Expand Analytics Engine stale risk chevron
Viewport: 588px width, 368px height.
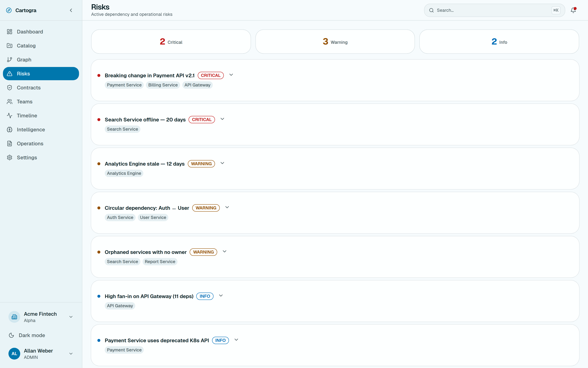tap(222, 163)
